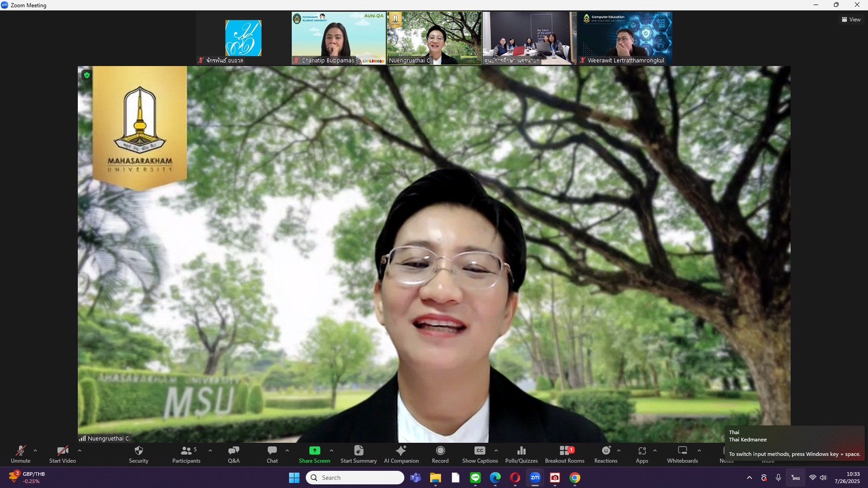The width and height of the screenshot is (868, 488).
Task: Select Chanatip Bubpamas video thumbnail
Action: point(338,38)
